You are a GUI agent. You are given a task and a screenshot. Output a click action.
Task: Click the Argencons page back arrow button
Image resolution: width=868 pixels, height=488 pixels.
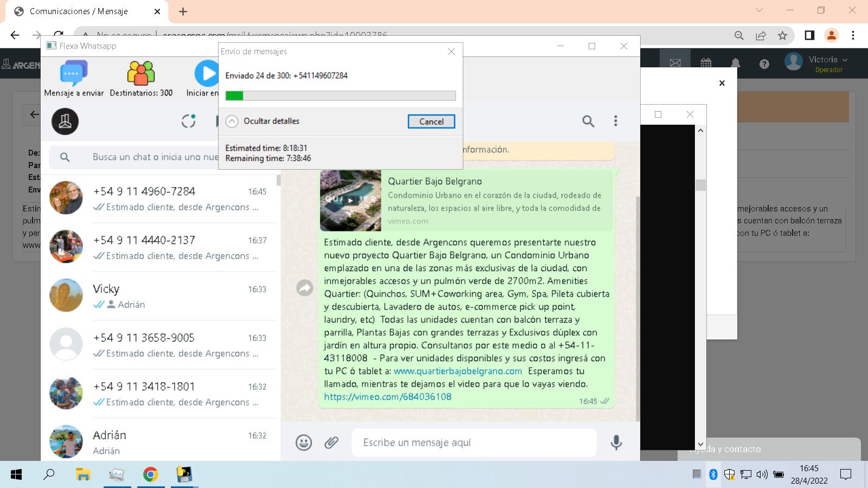point(34,114)
